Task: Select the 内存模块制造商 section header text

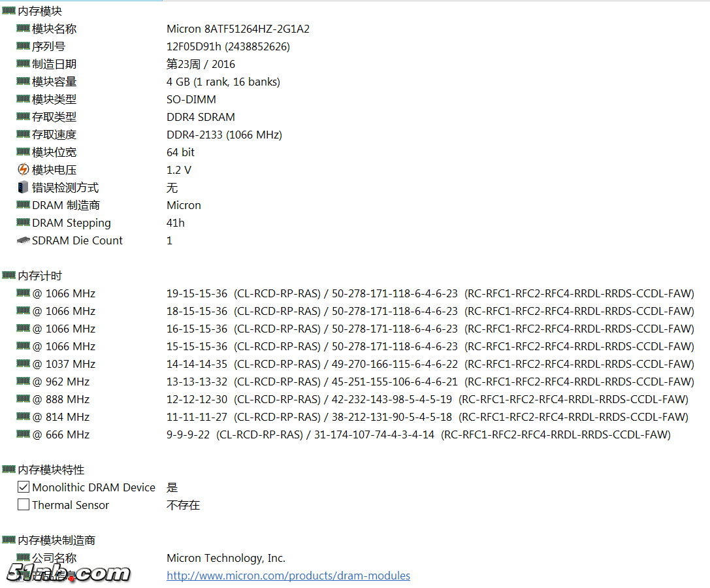Action: pyautogui.click(x=57, y=541)
